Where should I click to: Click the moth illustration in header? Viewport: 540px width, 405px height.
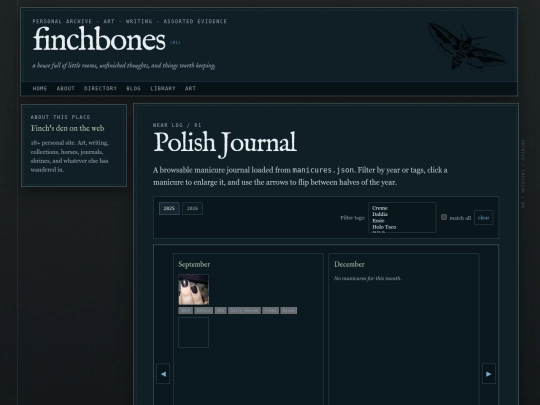pos(466,46)
